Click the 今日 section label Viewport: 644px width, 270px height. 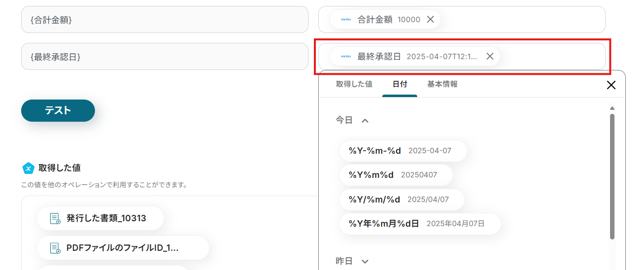344,120
